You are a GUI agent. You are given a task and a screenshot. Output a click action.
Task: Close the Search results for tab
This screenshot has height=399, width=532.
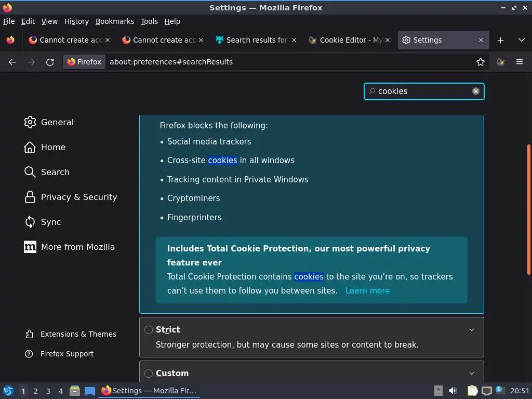[294, 40]
